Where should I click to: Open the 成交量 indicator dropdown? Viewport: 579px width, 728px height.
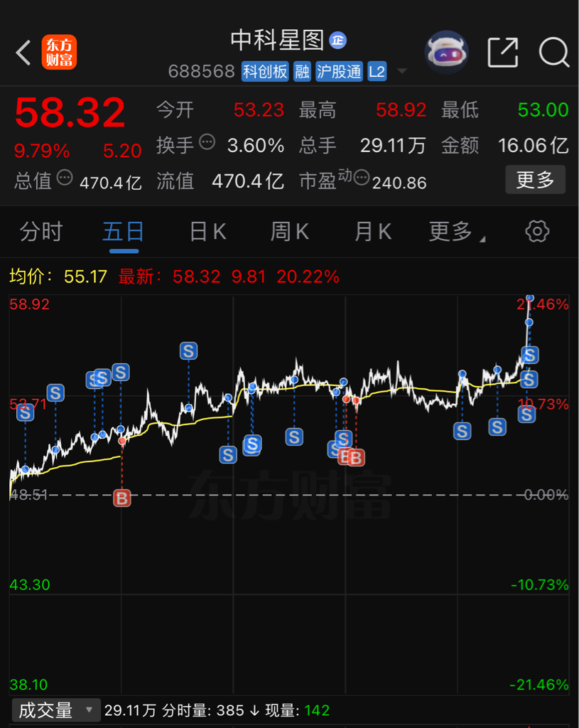pyautogui.click(x=56, y=710)
